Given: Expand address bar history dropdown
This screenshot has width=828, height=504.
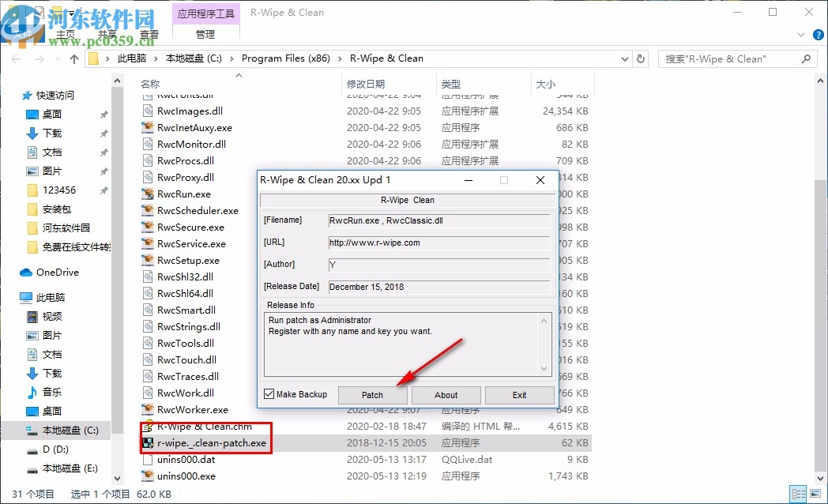Looking at the screenshot, I should [625, 58].
